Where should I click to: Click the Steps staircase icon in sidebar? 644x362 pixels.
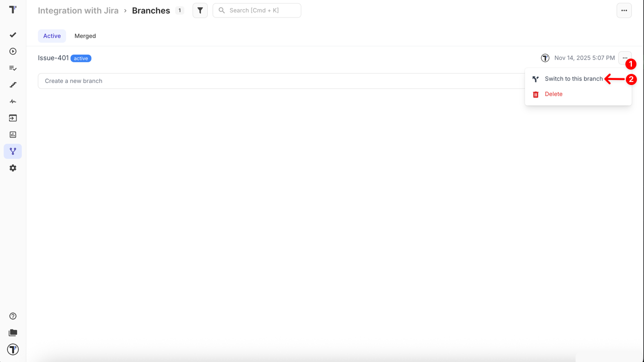tap(13, 84)
